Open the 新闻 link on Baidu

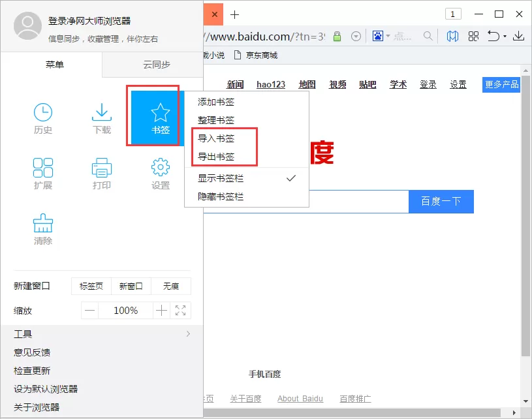coord(235,84)
